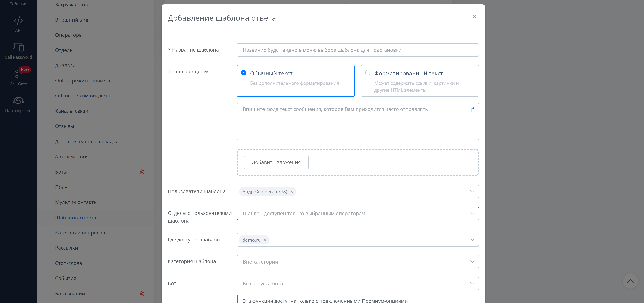
Task: Click the paste clipboard icon in message field
Action: 473,110
